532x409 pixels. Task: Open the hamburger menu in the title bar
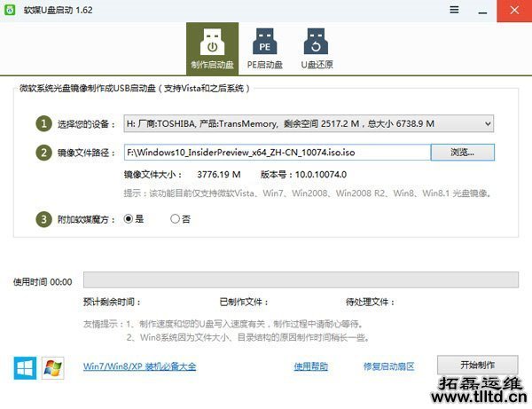tap(454, 10)
